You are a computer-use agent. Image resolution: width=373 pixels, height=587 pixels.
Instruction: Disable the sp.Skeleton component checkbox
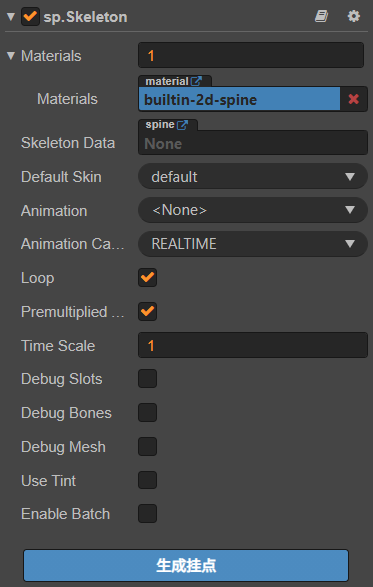(30, 16)
